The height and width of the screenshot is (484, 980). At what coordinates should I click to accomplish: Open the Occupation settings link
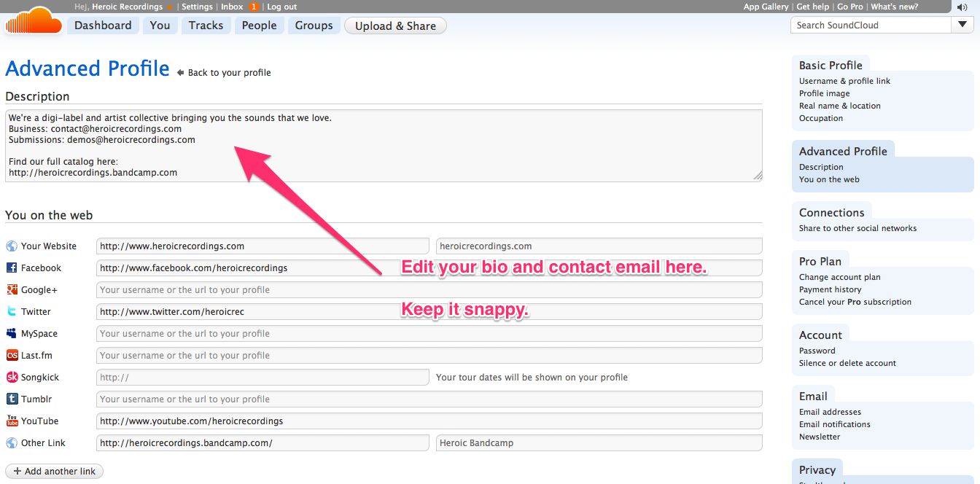click(821, 118)
